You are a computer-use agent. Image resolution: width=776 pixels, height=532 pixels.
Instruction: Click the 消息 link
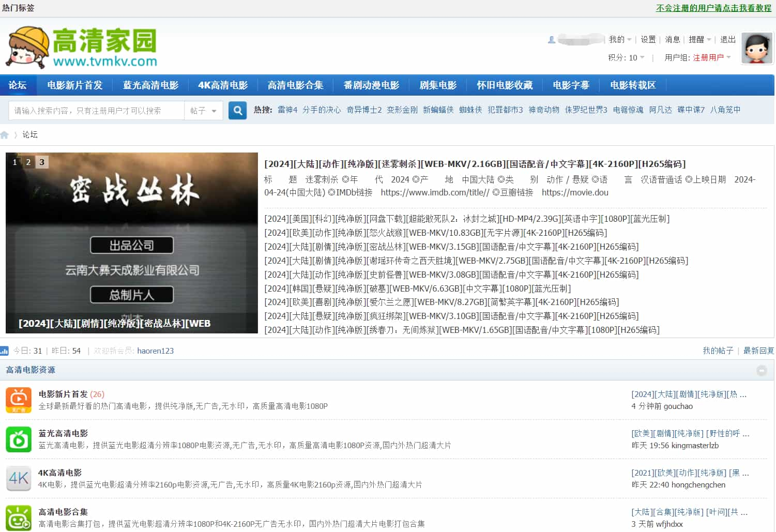point(672,39)
